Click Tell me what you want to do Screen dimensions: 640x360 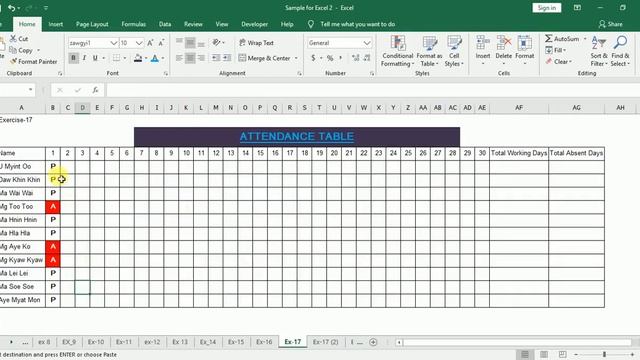(358, 24)
